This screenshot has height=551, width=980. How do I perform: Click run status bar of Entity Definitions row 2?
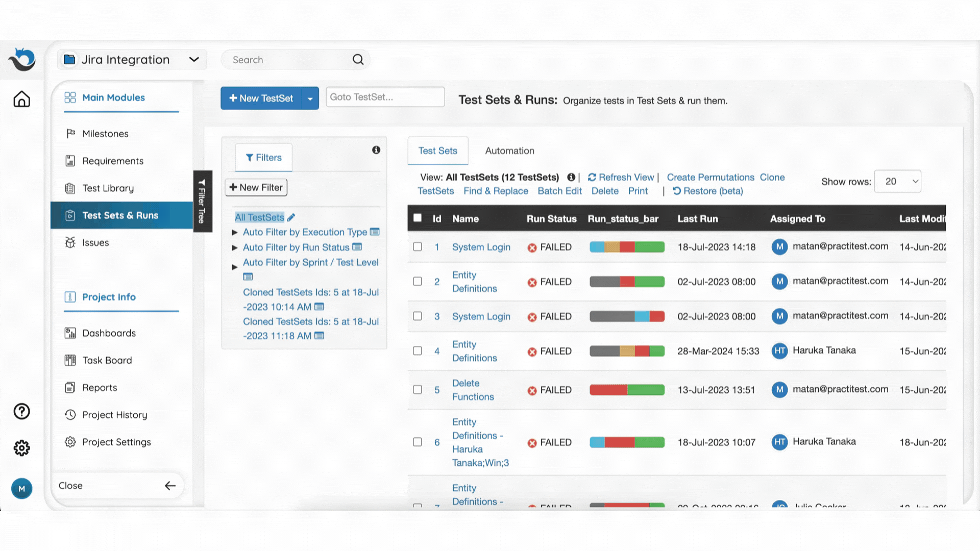pyautogui.click(x=627, y=282)
